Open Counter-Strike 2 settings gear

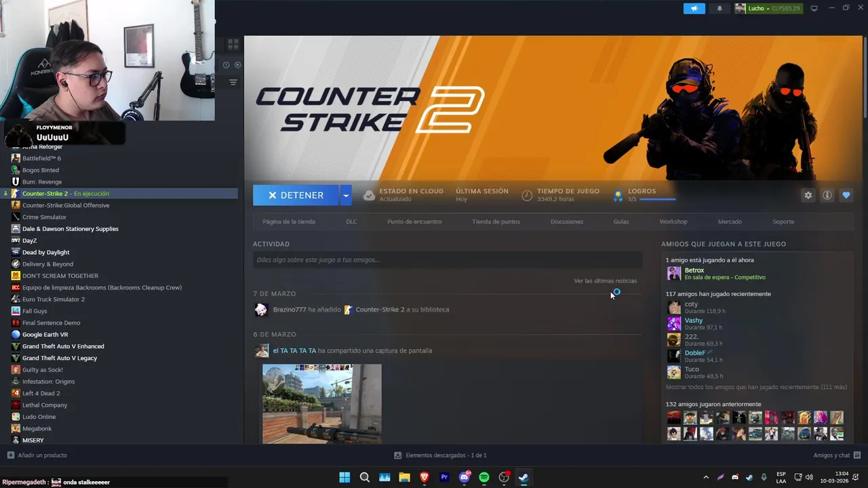click(x=808, y=195)
